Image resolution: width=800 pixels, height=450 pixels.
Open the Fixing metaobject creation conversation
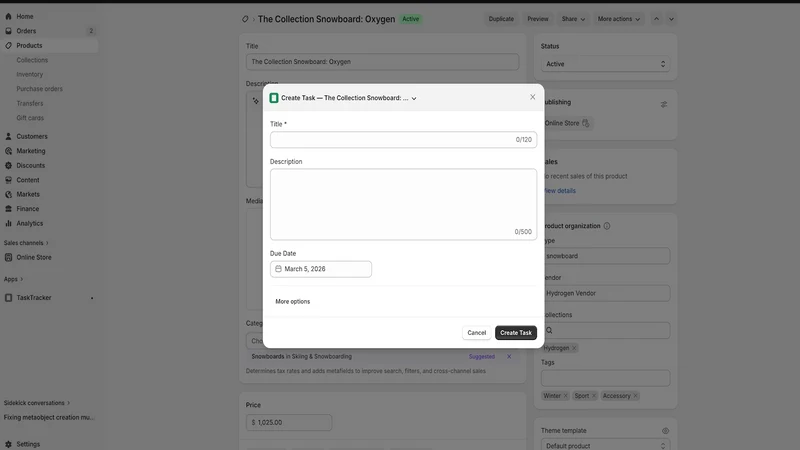[x=49, y=417]
